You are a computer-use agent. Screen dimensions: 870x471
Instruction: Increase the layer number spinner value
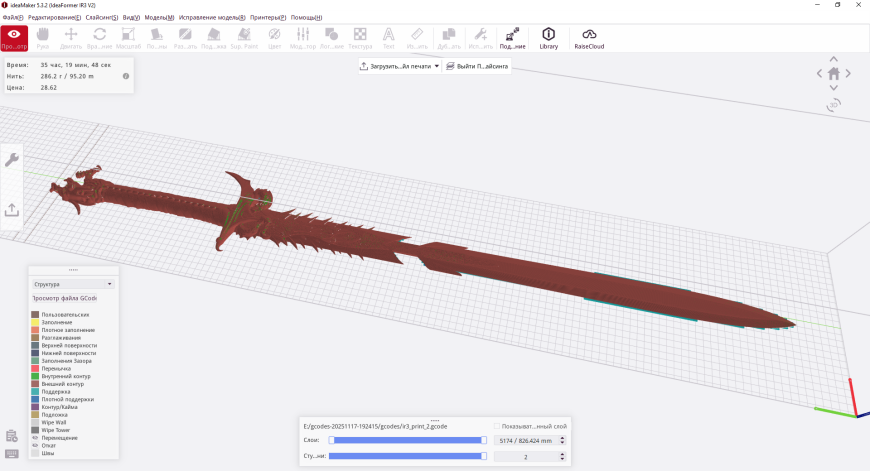click(x=562, y=437)
